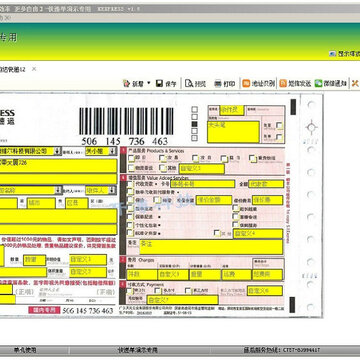This screenshot has height=360, width=360.
Task: Click the wide 备注 remarks field
Action: click(211, 247)
